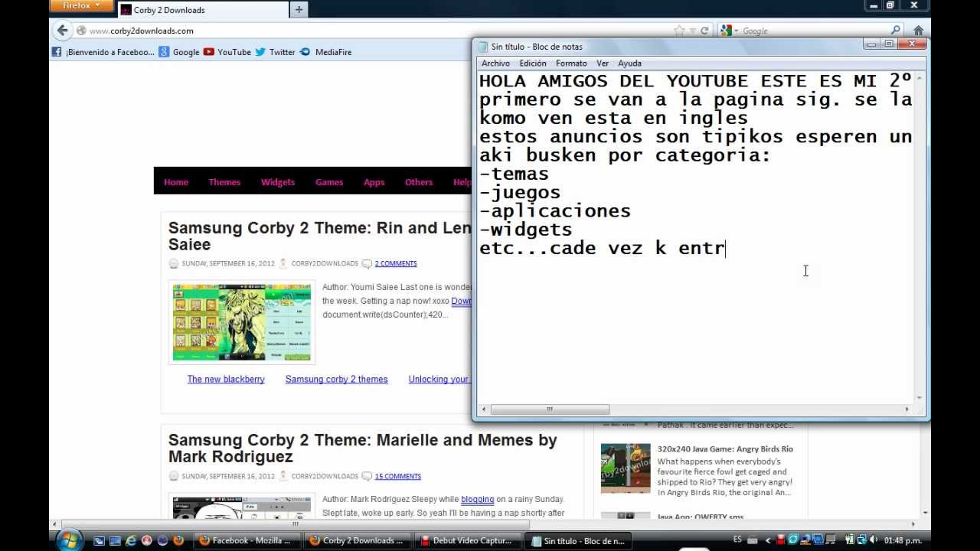Open 'Marielle and Memes' post title

tap(362, 448)
